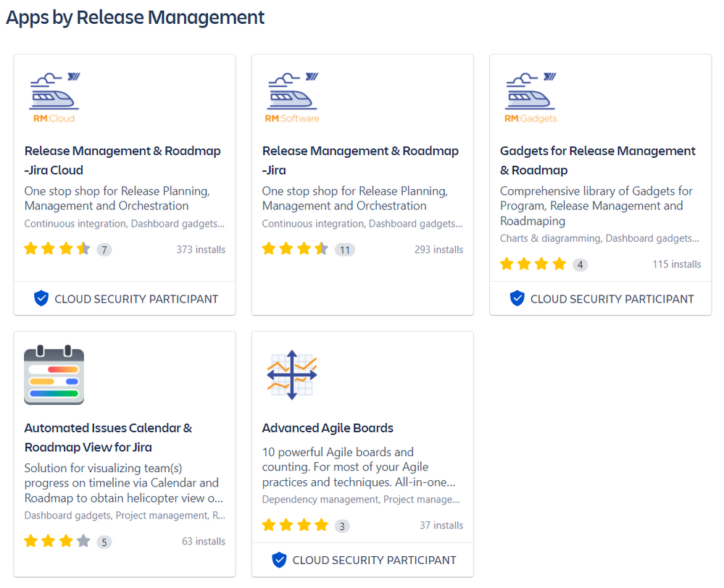Click the Advanced Agile Boards arrows icon
The height and width of the screenshot is (588, 724).
click(x=292, y=374)
